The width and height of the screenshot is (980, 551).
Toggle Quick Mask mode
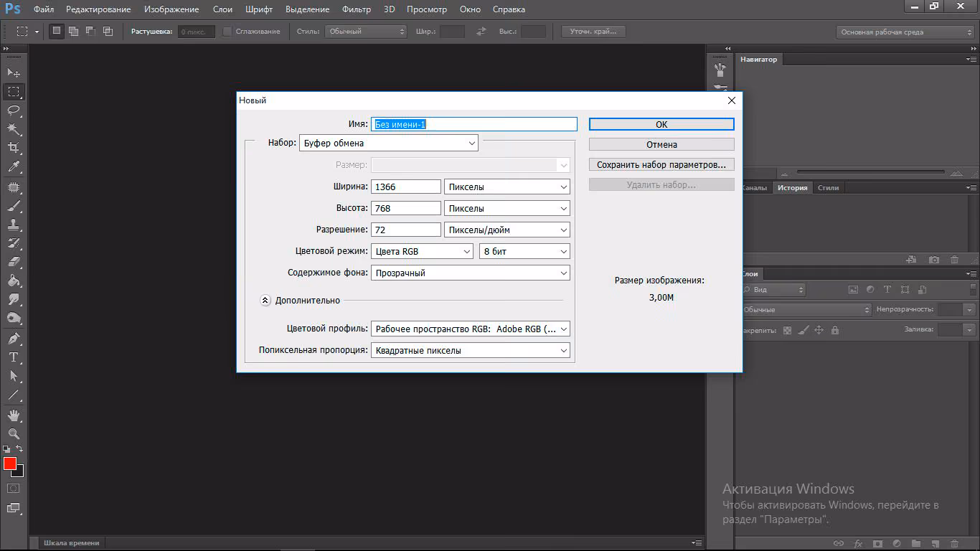click(14, 489)
